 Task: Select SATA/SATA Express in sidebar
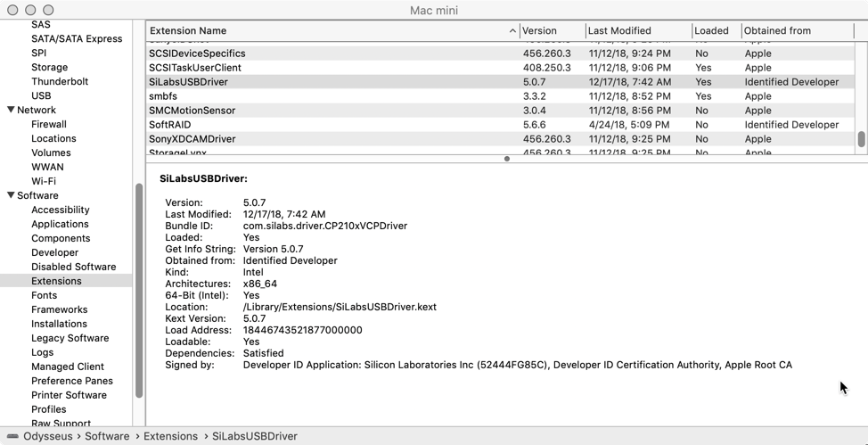[x=77, y=38]
